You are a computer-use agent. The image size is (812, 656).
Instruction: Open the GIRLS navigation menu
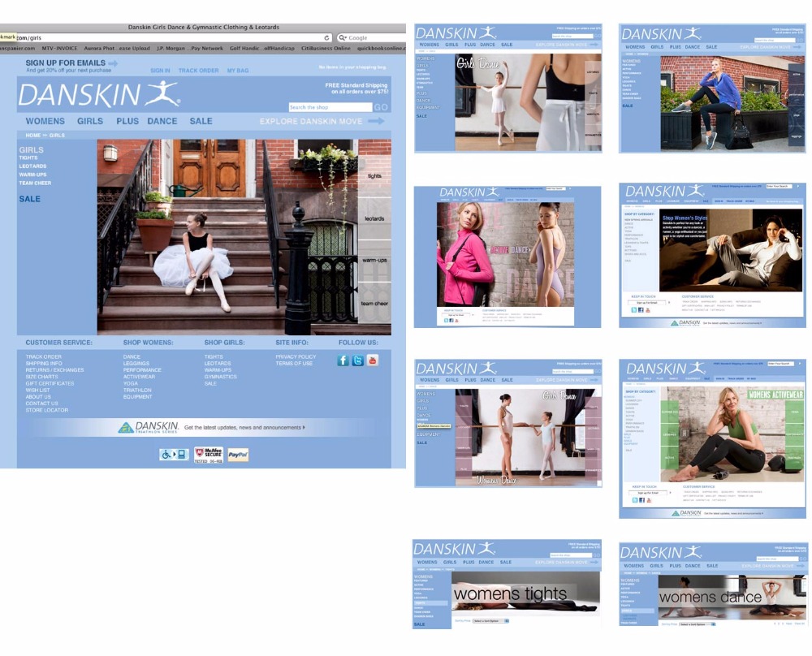pyautogui.click(x=90, y=121)
